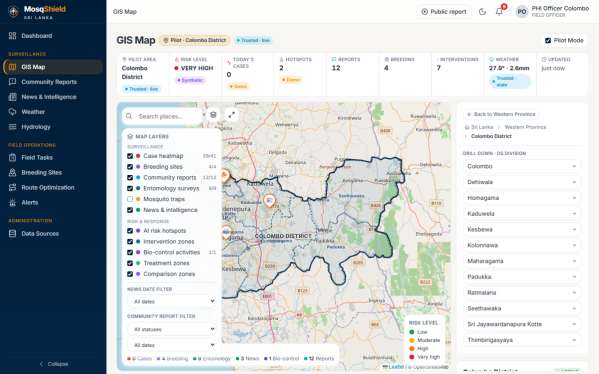Select the GIS Map sidebar icon

pos(13,67)
